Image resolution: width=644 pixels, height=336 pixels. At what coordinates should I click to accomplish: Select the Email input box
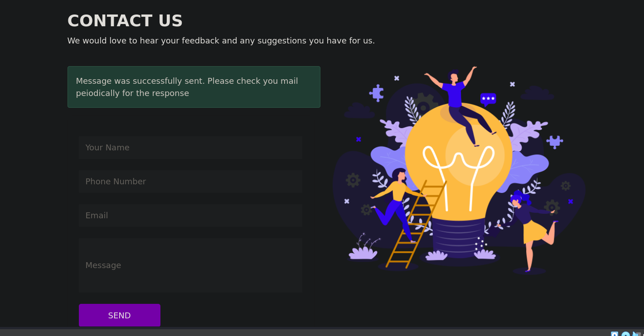(190, 216)
